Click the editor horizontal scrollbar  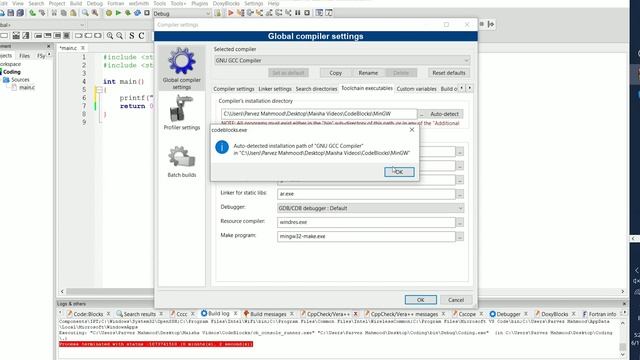point(110,291)
